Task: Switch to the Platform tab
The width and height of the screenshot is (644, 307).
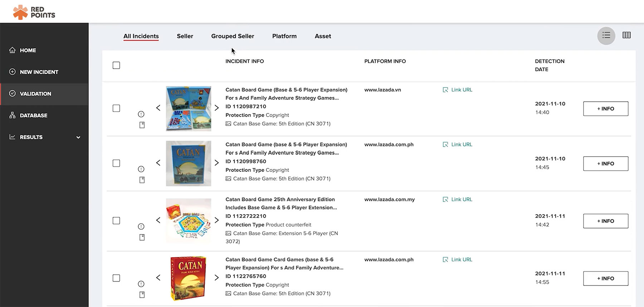Action: point(284,36)
